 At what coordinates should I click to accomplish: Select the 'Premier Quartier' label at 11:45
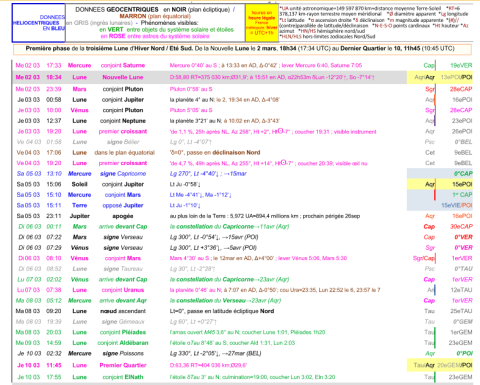pos(123,365)
